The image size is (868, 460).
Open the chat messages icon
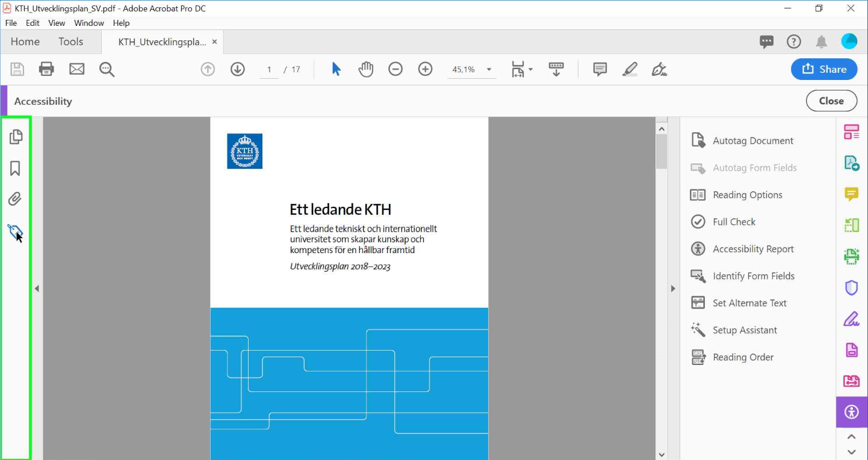[766, 41]
